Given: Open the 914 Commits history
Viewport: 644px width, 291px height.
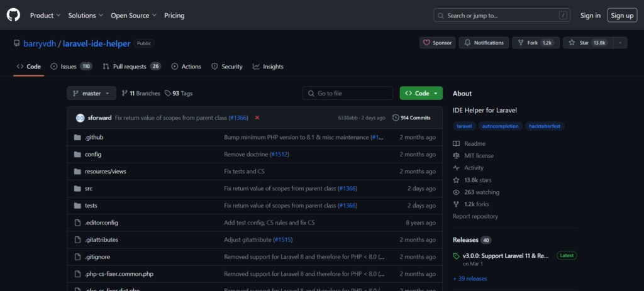Looking at the screenshot, I should click(x=411, y=118).
